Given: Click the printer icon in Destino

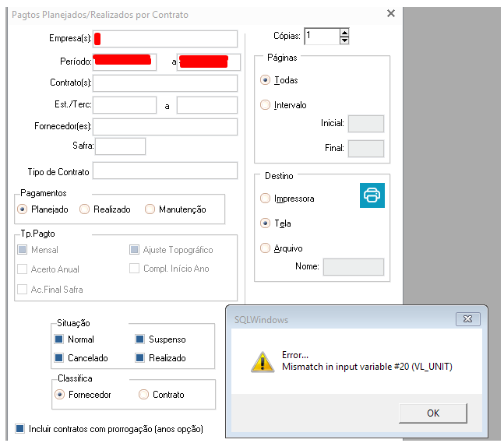Looking at the screenshot, I should point(372,195).
